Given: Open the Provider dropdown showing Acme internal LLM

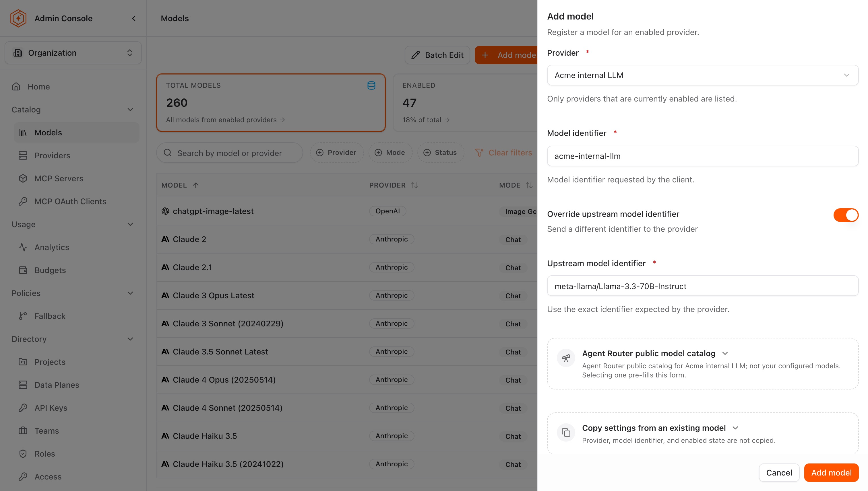Looking at the screenshot, I should pyautogui.click(x=703, y=75).
